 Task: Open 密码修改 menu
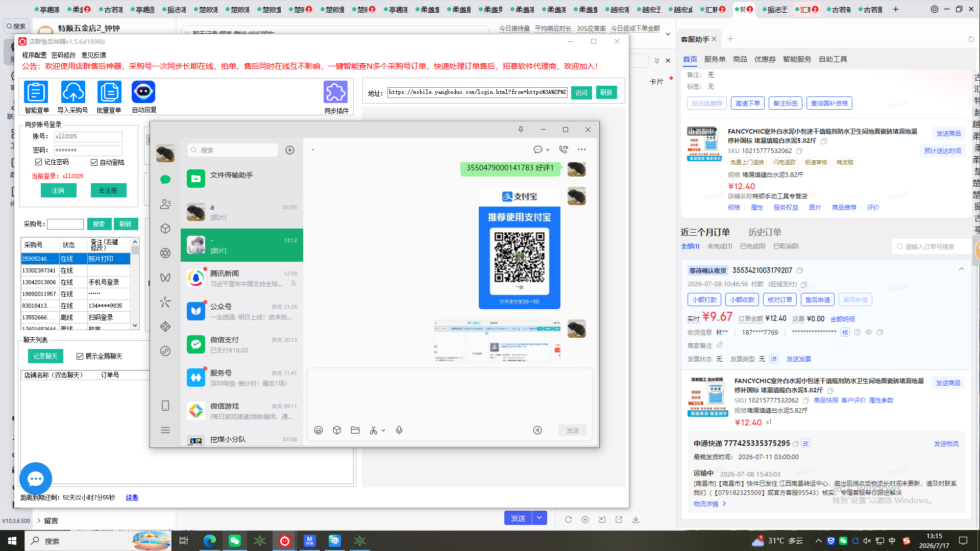pyautogui.click(x=63, y=55)
